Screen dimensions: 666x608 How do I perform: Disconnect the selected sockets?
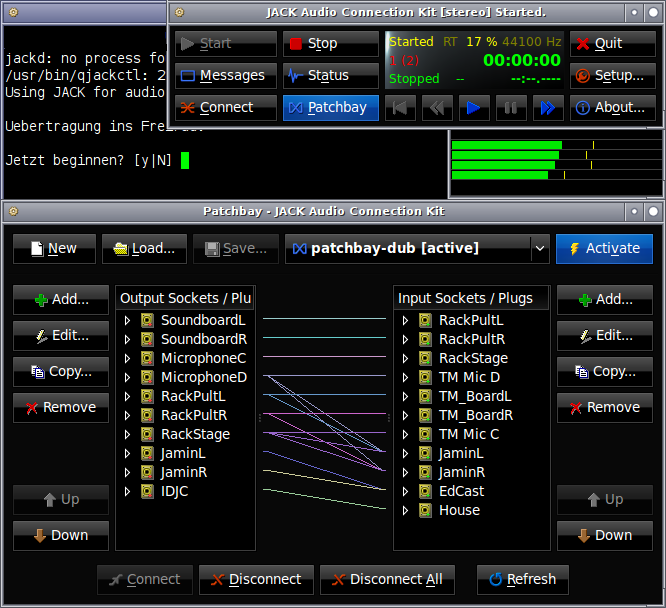256,580
